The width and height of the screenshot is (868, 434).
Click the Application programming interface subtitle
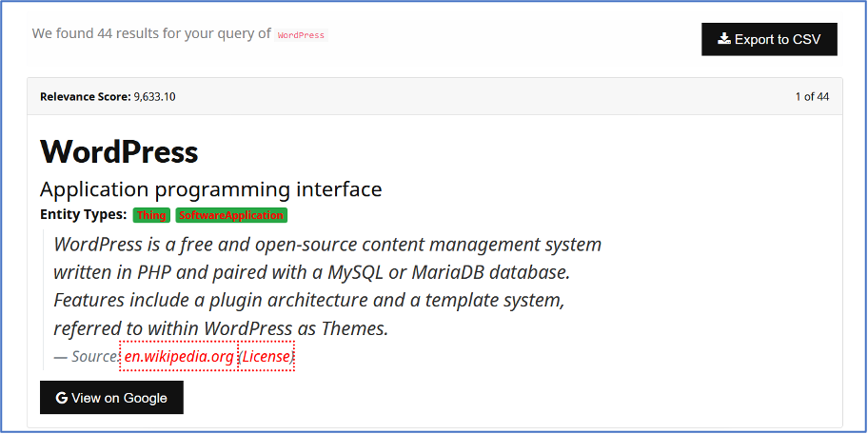pyautogui.click(x=210, y=188)
